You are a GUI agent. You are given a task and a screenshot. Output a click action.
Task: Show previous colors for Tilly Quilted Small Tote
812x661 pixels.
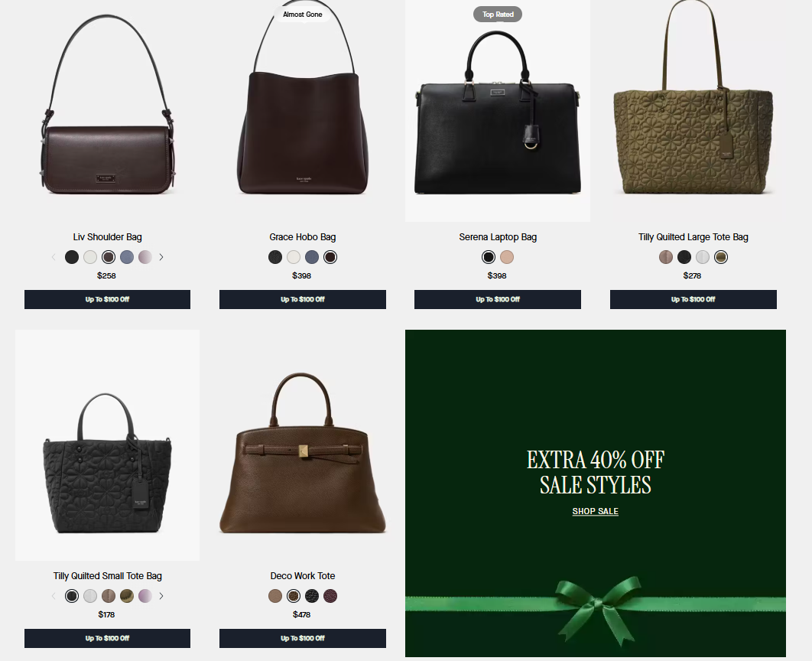(x=54, y=596)
